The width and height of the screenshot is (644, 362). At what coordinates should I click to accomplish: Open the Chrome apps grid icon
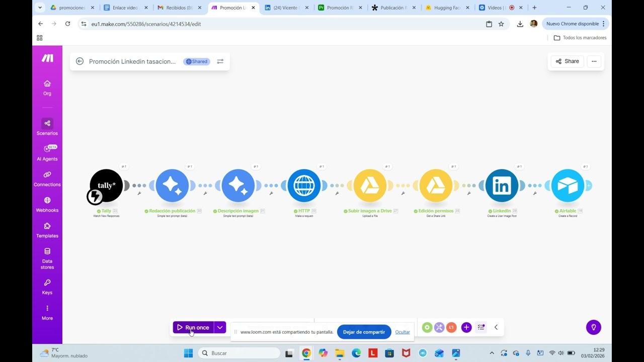pyautogui.click(x=40, y=38)
